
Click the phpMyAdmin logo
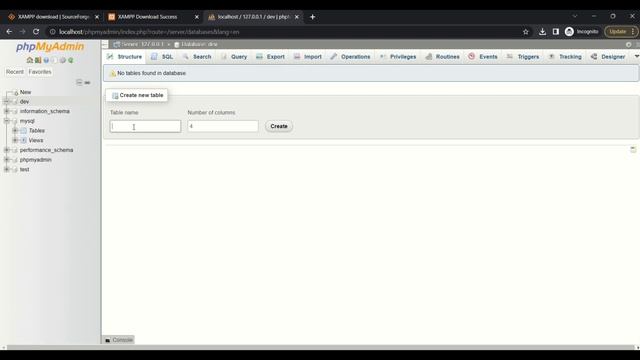click(50, 47)
